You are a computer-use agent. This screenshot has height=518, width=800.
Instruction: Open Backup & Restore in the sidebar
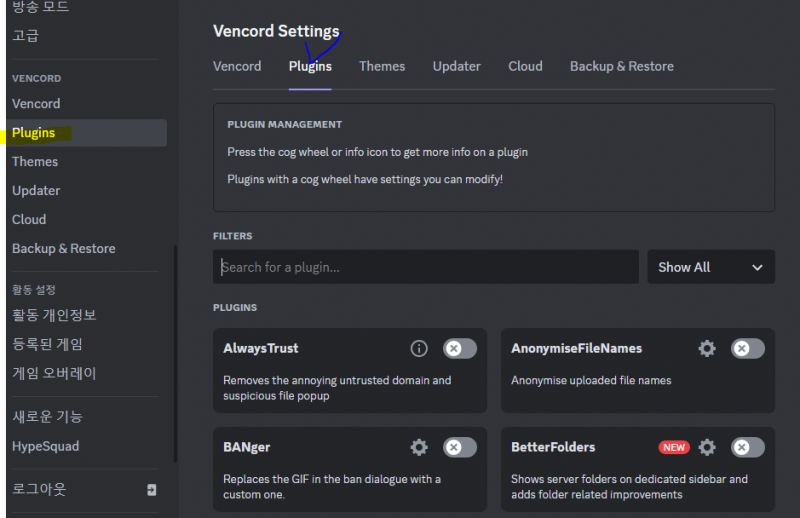point(64,249)
